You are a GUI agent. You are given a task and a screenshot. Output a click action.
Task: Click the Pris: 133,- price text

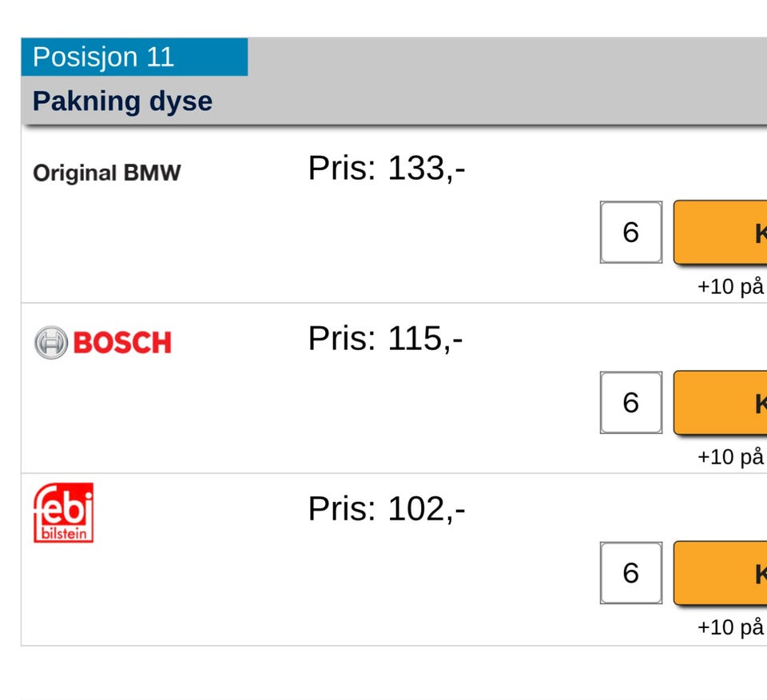tap(387, 169)
